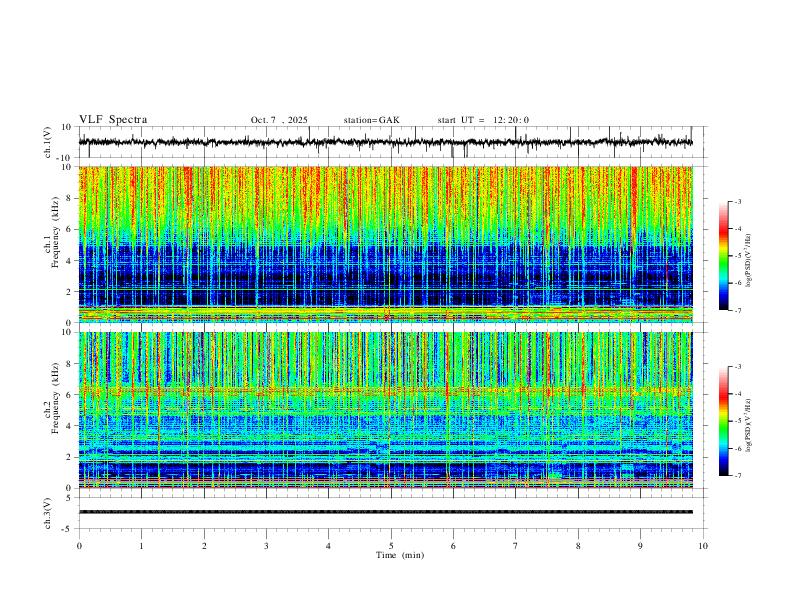This screenshot has height=612, width=792.
Task: Click the ch.1 "Frequency (kHz)" axis label
Action: click(55, 233)
